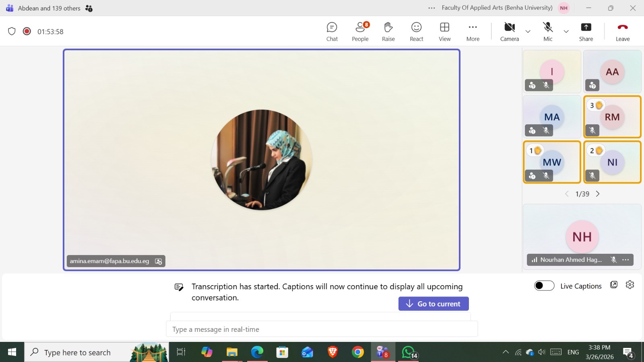Pop out the captions window

pos(613,285)
